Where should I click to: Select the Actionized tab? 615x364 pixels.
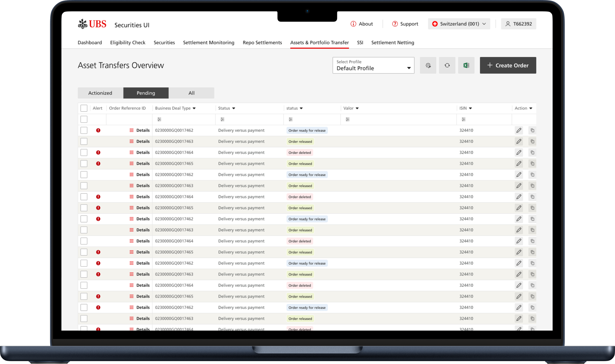click(x=100, y=93)
